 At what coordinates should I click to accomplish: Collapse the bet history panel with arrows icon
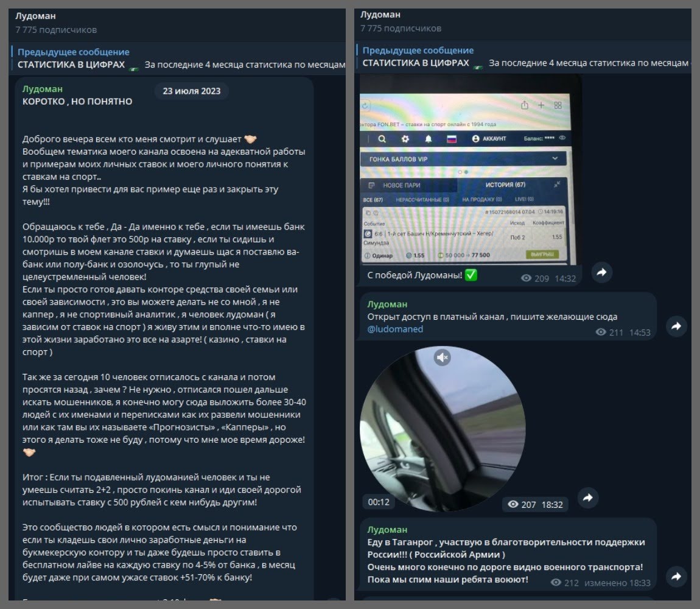pos(557,185)
